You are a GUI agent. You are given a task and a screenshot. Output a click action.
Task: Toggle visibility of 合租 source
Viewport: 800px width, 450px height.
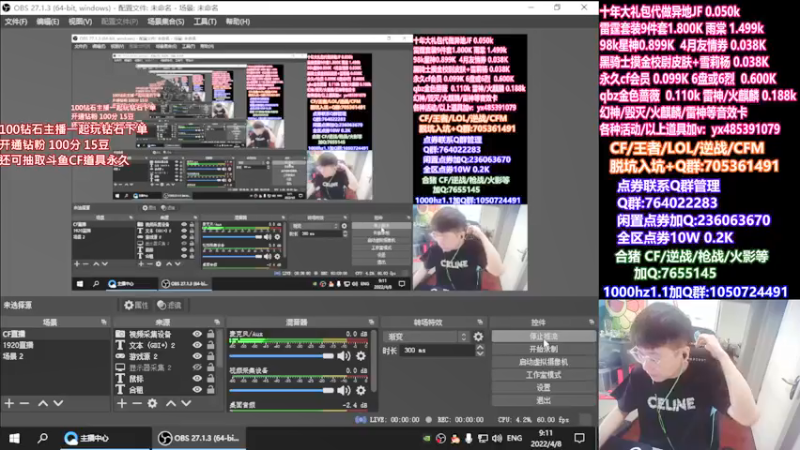(197, 390)
